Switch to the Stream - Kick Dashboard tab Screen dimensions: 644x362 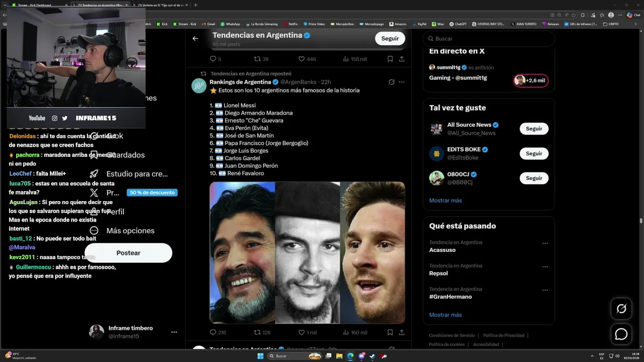click(x=39, y=5)
